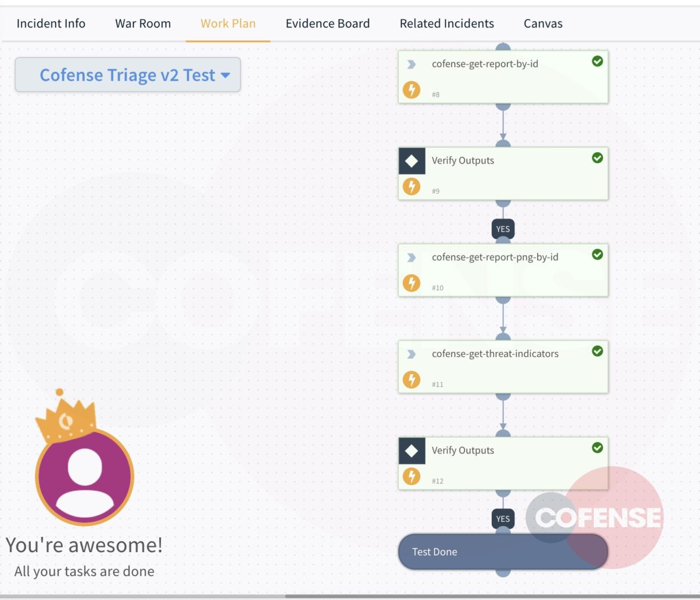Click YES branch label below task #9
The width and height of the screenshot is (700, 600).
coord(503,229)
